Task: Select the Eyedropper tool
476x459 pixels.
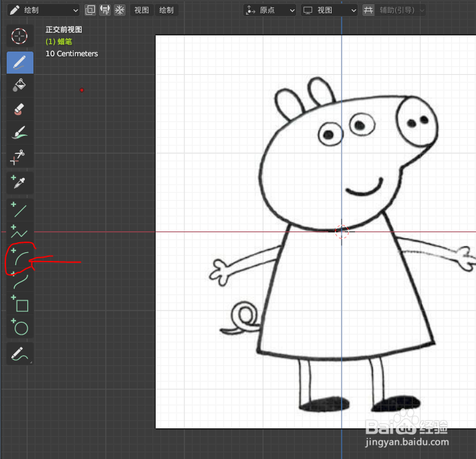Action: (20, 182)
